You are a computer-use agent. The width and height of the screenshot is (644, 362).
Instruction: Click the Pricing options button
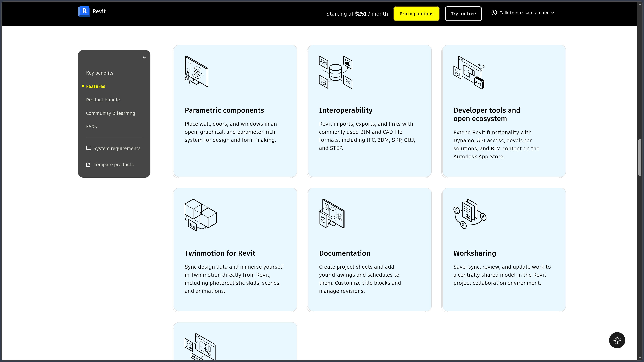coord(416,14)
